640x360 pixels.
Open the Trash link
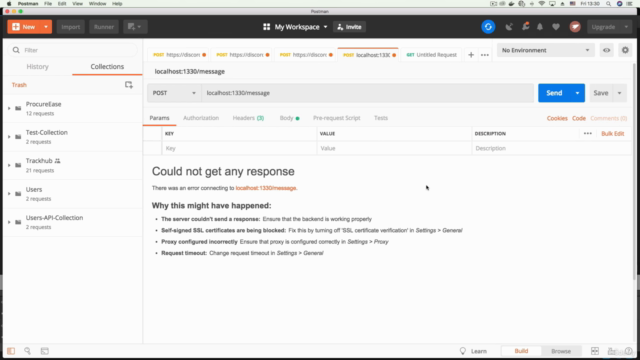(x=19, y=85)
